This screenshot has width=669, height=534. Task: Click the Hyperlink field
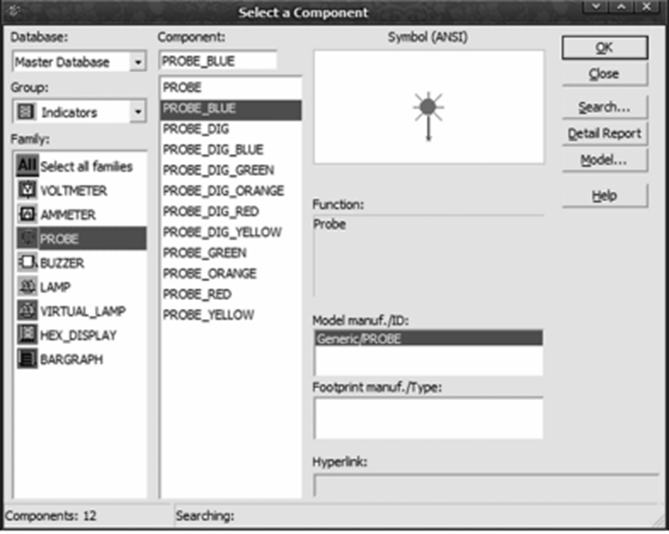click(486, 485)
